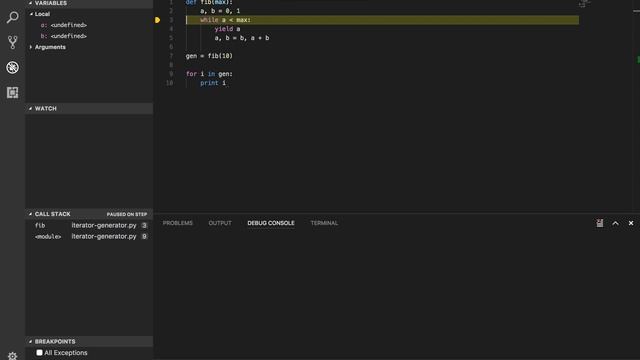Open the Debug view icon
Screen dimensions: 640x360
click(x=12, y=67)
